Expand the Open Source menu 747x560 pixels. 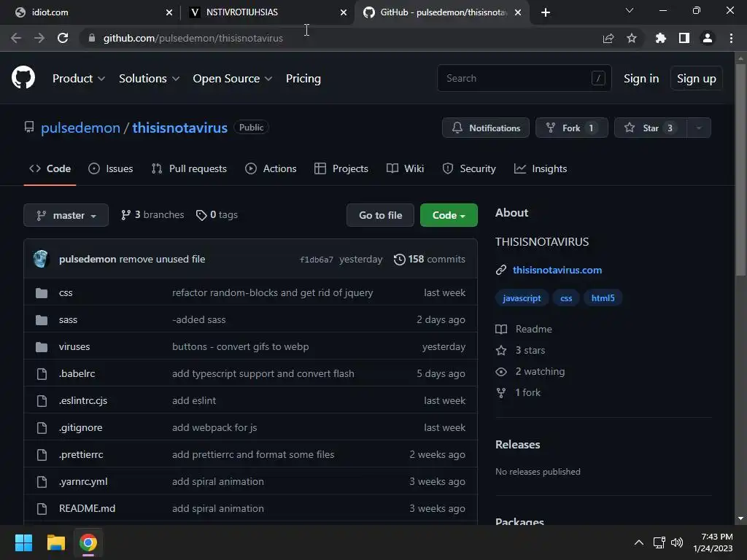point(233,79)
